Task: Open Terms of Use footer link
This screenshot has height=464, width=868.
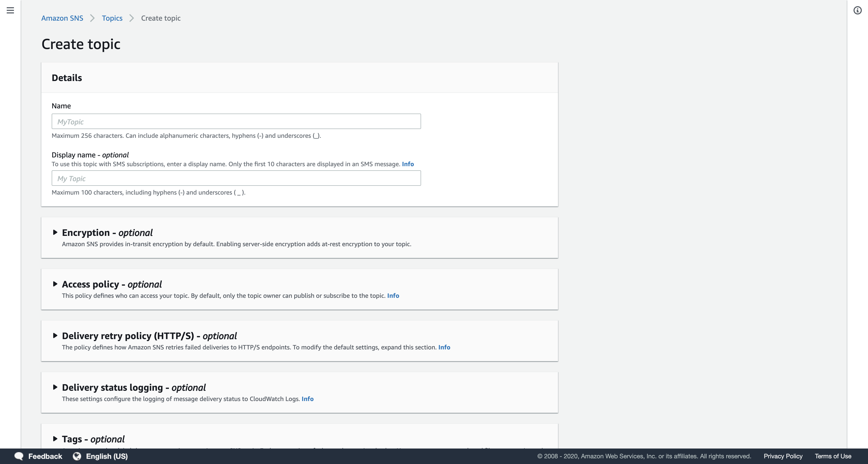Action: click(x=833, y=456)
